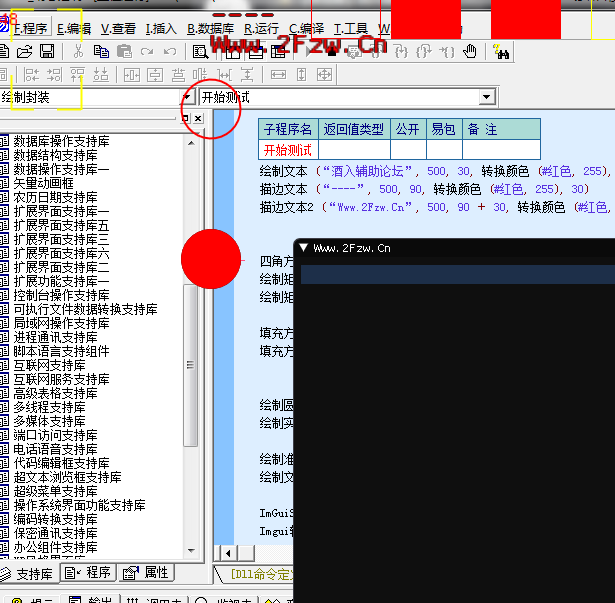The height and width of the screenshot is (603, 615).
Task: Select 可执行文件数据转换支持库 in library list
Action: tap(85, 309)
